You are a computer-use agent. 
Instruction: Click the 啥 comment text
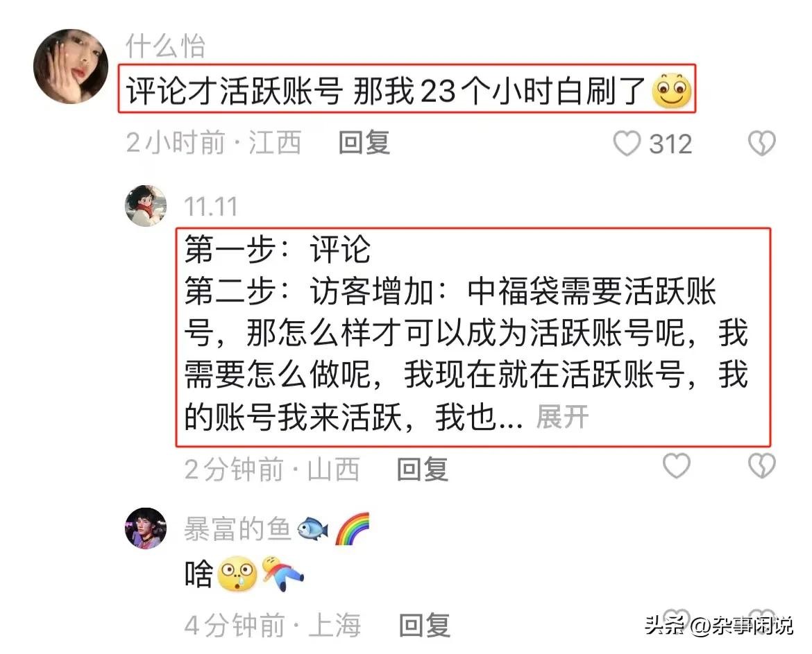click(199, 574)
